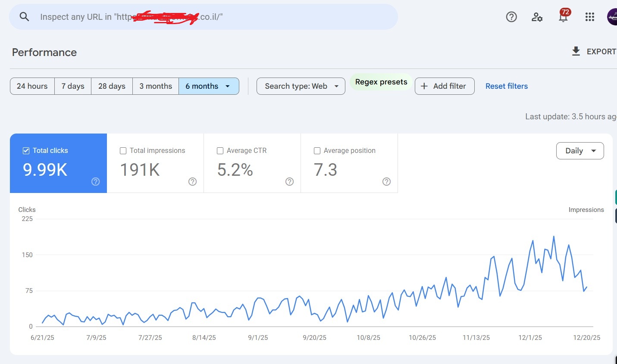Click the Last update: 3.5 hours text
617x364 pixels.
[x=571, y=116]
